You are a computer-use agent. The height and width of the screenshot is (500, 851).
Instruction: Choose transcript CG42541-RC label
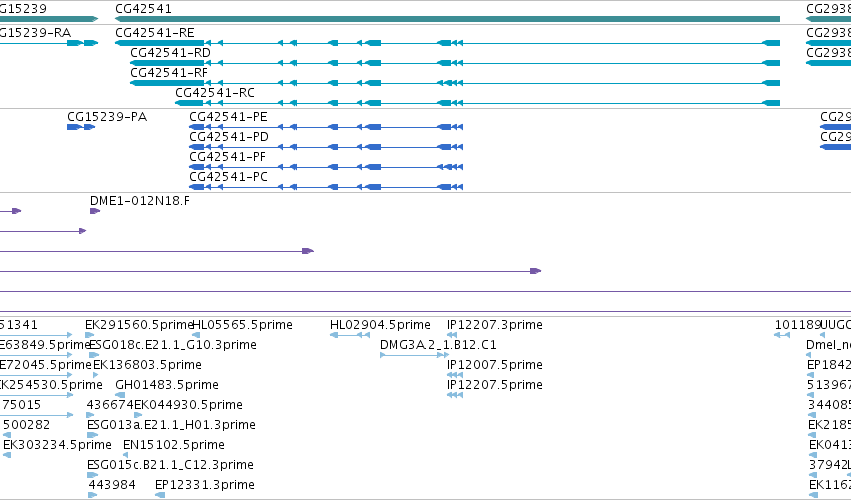click(x=215, y=93)
